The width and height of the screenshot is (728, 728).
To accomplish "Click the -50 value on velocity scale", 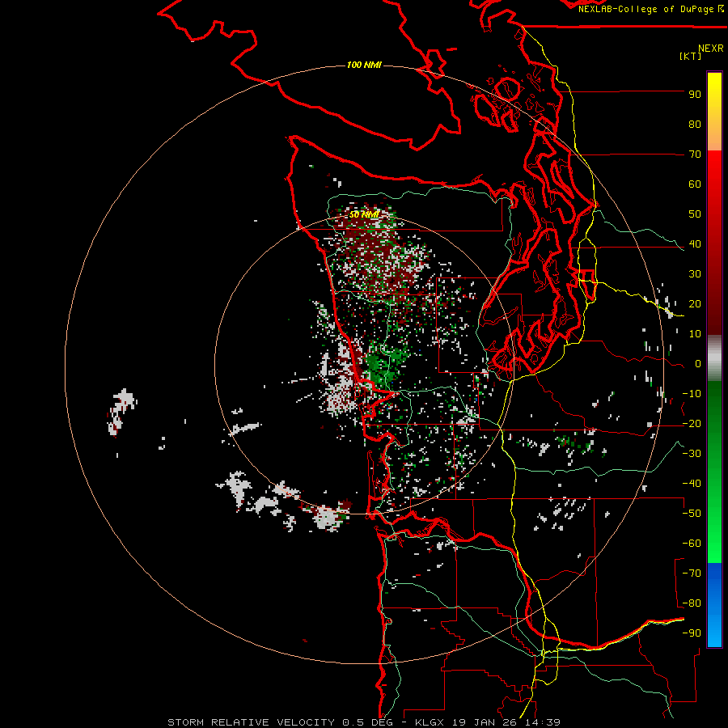I will (x=692, y=514).
